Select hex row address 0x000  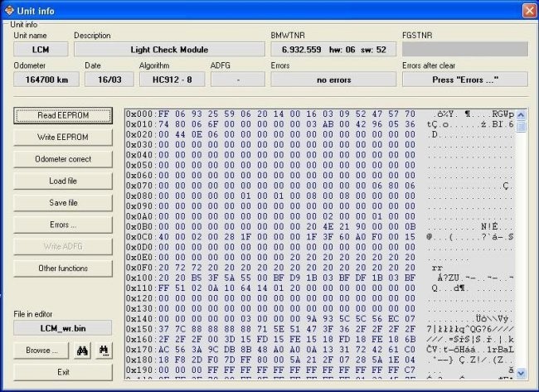141,114
